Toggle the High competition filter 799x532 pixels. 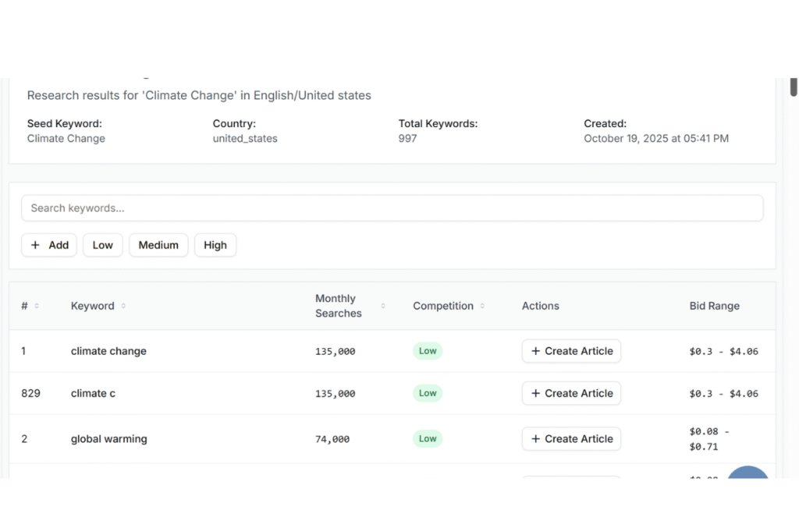(x=215, y=245)
